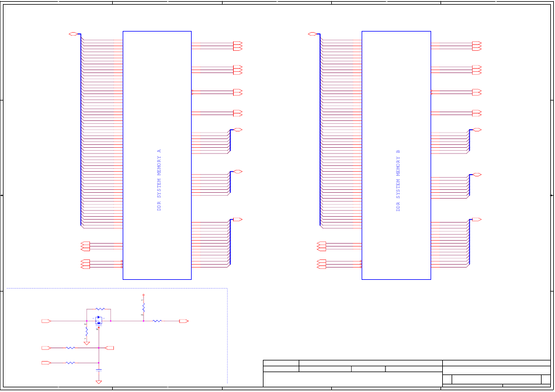Select the blue vertical bus left of Memory B

coord(320,130)
